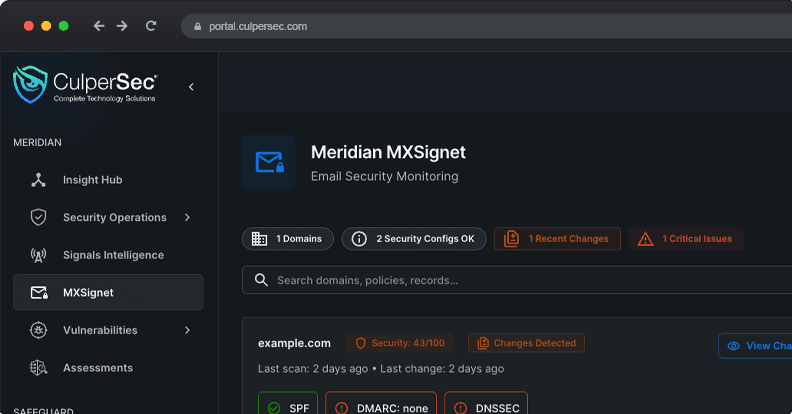Click the address bar lock icon
Image resolution: width=792 pixels, height=414 pixels.
click(197, 26)
